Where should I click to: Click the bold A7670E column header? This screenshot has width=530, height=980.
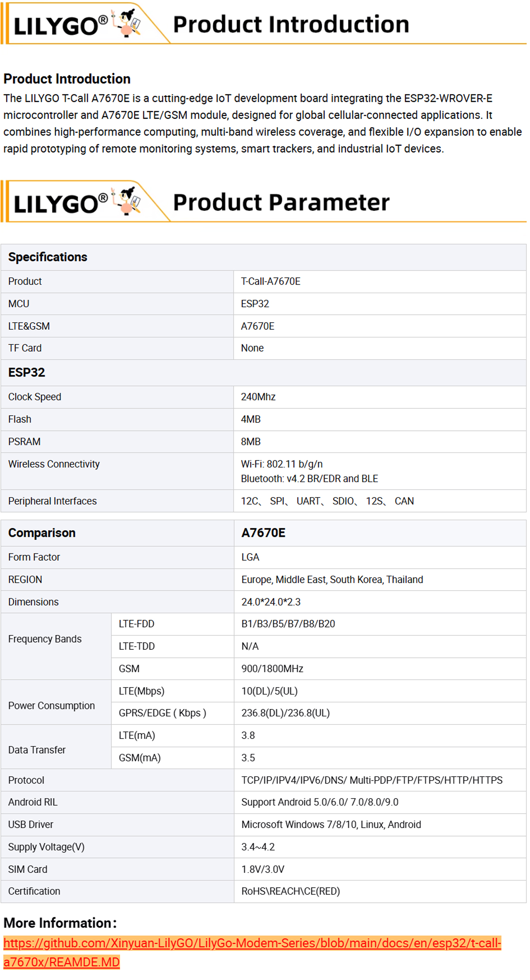pos(263,533)
